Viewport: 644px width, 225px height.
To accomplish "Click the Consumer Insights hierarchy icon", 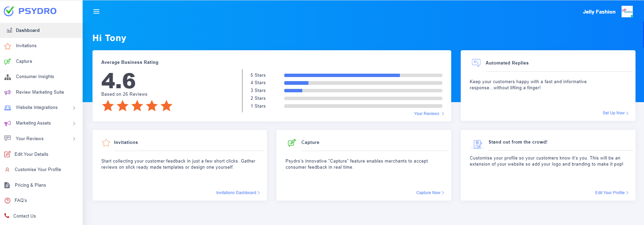I will coord(7,77).
